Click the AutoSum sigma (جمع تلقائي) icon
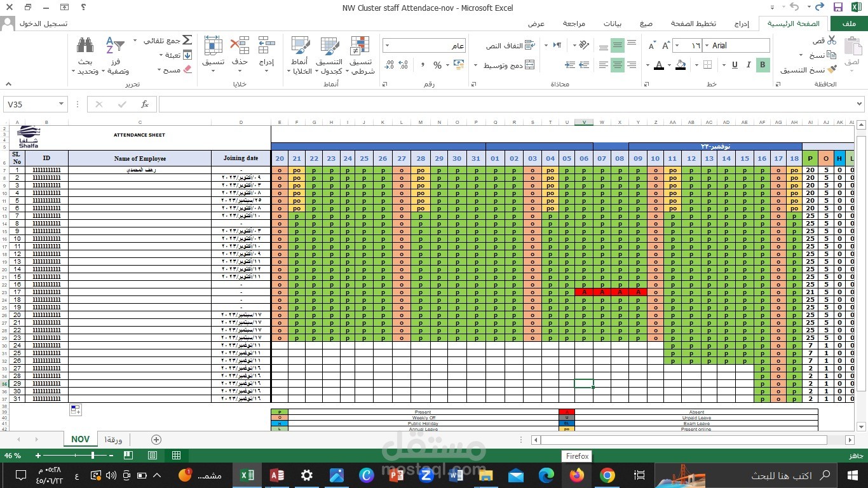The height and width of the screenshot is (488, 868). tap(187, 40)
